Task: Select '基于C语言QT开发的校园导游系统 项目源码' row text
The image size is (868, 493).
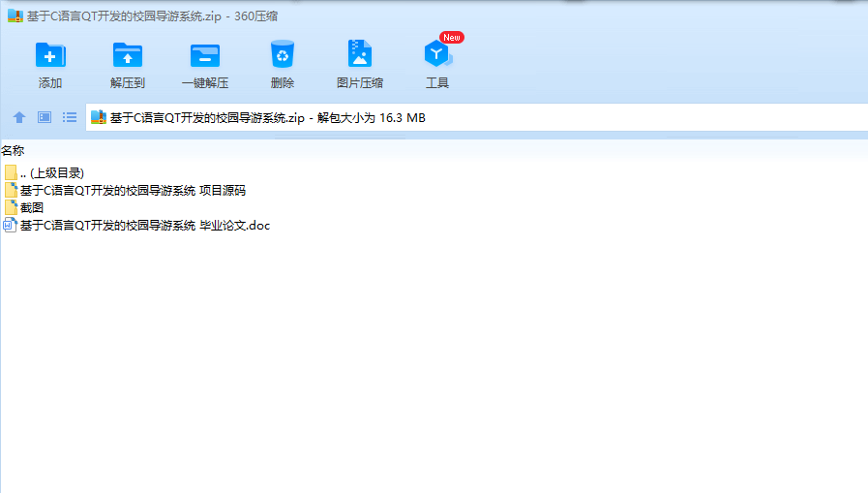Action: (x=133, y=191)
